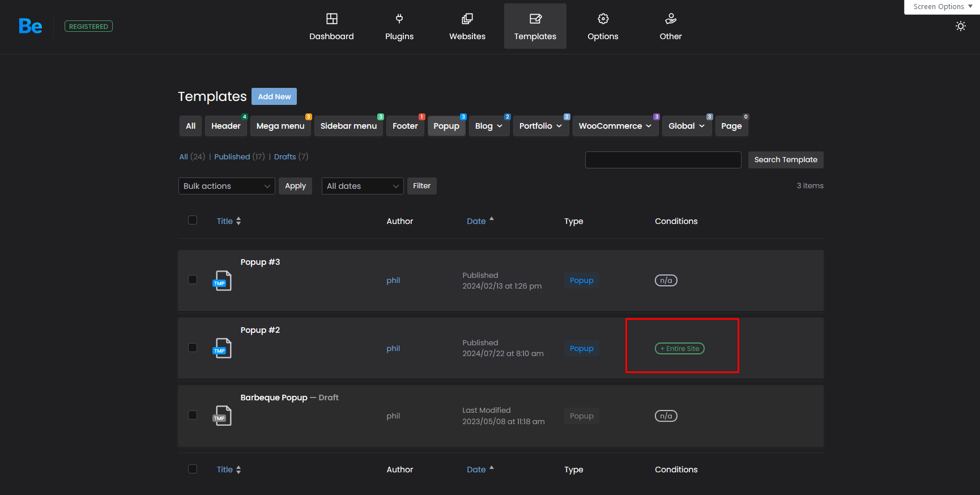Filter templates by Page

(x=731, y=126)
